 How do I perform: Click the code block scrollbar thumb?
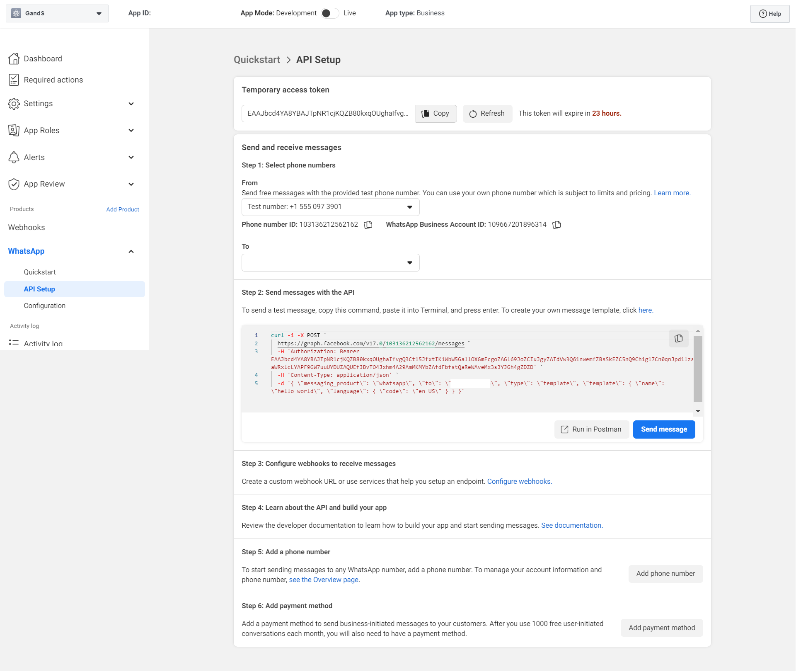pos(698,369)
